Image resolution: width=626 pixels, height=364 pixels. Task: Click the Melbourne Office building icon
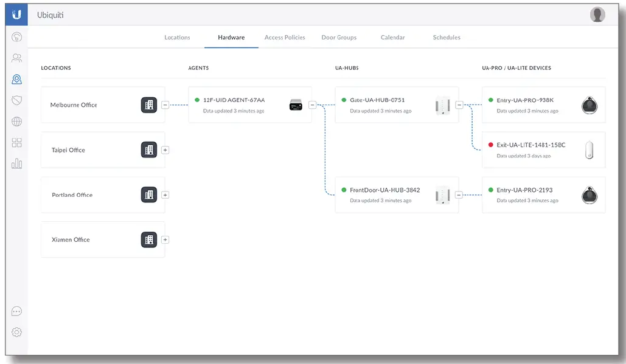(149, 105)
